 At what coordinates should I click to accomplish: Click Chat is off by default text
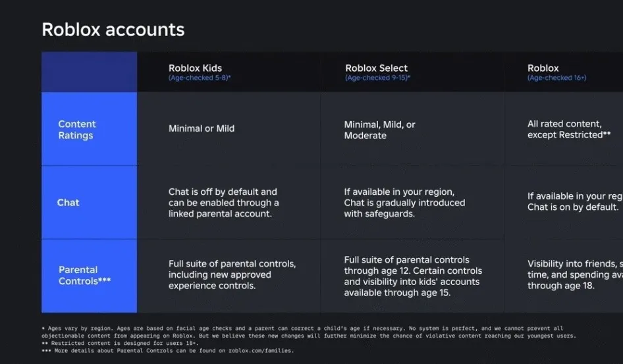pos(223,192)
